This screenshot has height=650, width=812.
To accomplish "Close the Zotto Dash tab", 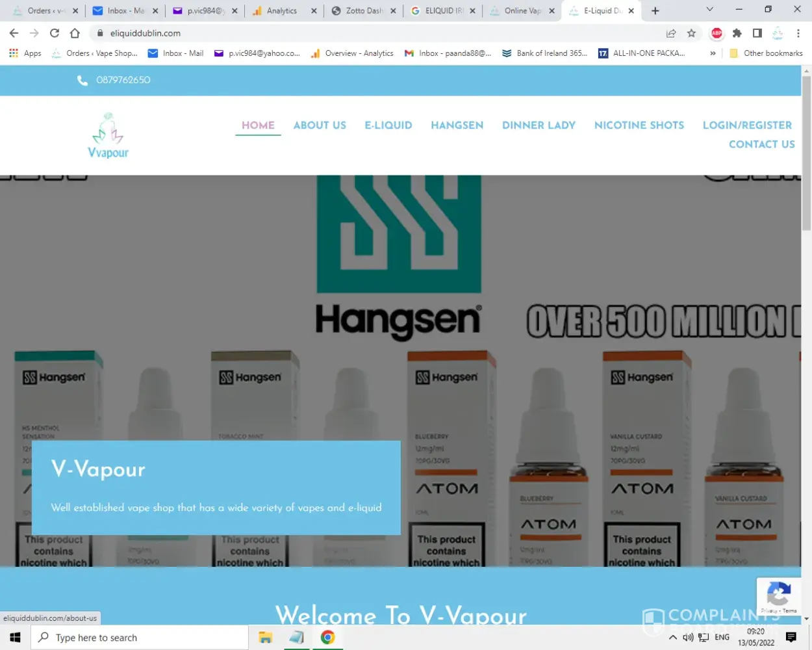I will click(393, 11).
